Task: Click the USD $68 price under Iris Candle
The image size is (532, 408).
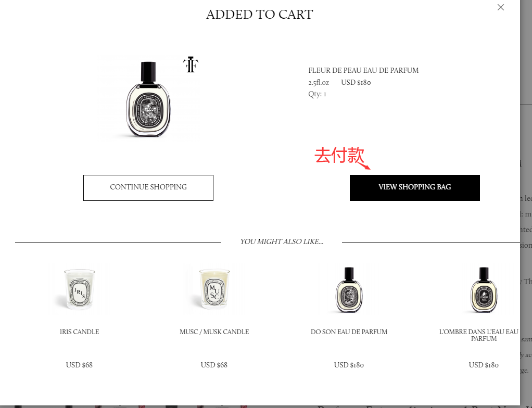Action: pyautogui.click(x=79, y=365)
